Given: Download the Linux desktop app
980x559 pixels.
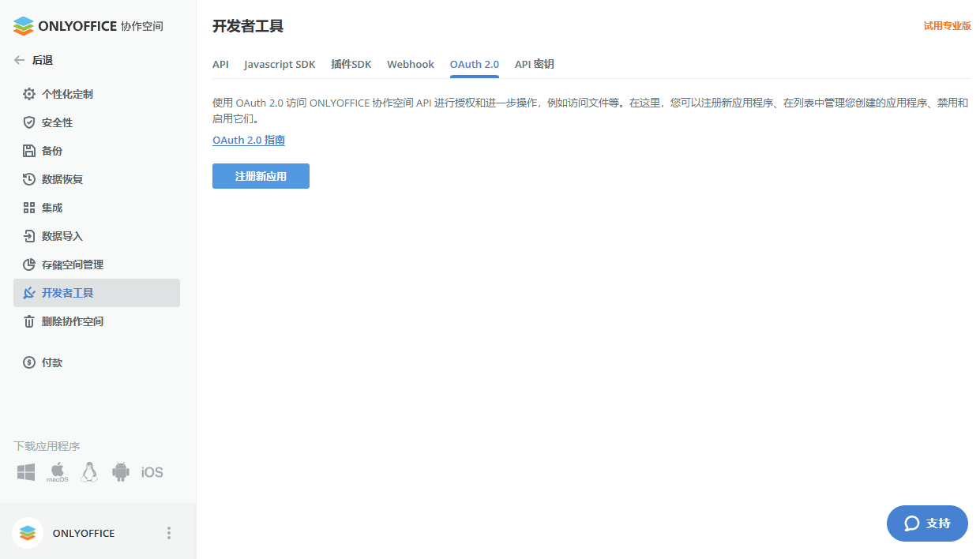Looking at the screenshot, I should click(x=89, y=472).
